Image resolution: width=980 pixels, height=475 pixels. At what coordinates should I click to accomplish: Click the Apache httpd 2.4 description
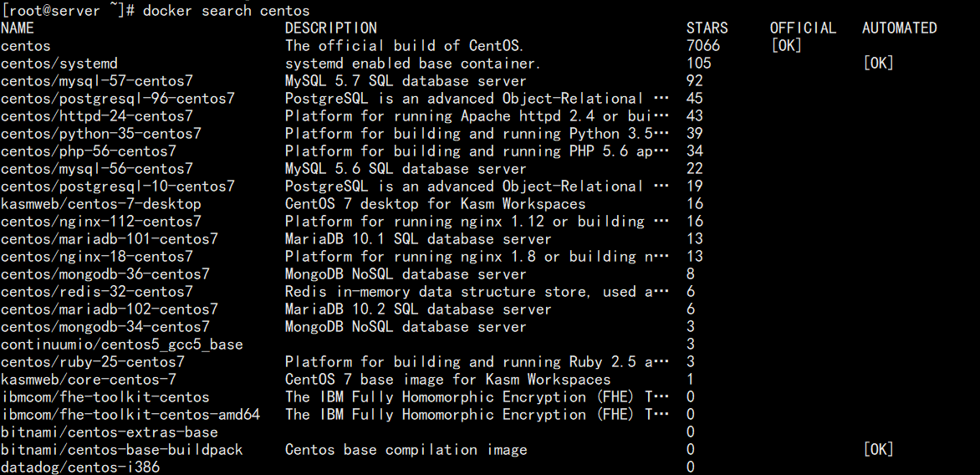click(477, 116)
